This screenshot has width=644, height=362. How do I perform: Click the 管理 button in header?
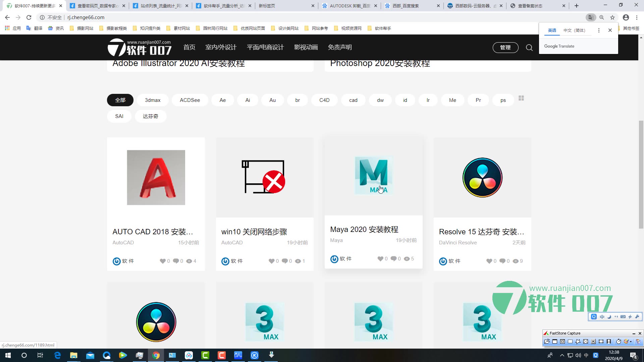point(505,48)
